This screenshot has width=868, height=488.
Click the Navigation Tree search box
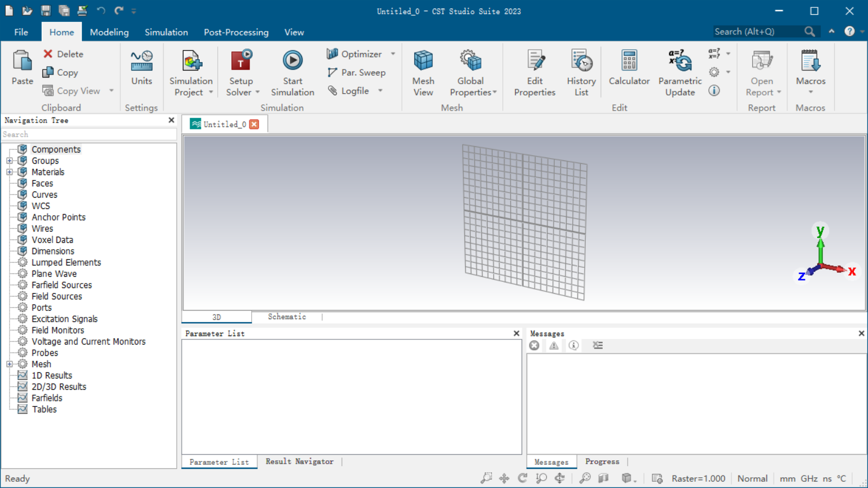pos(89,134)
